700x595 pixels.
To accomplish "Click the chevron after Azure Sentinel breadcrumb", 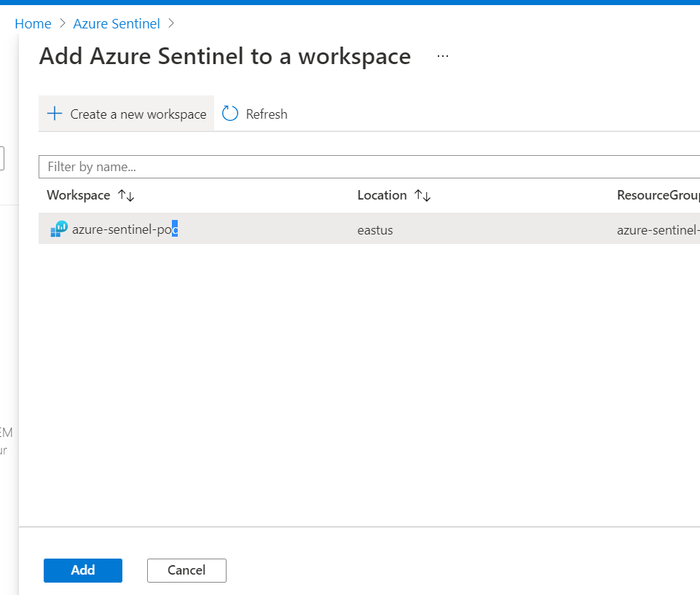I will (x=171, y=23).
